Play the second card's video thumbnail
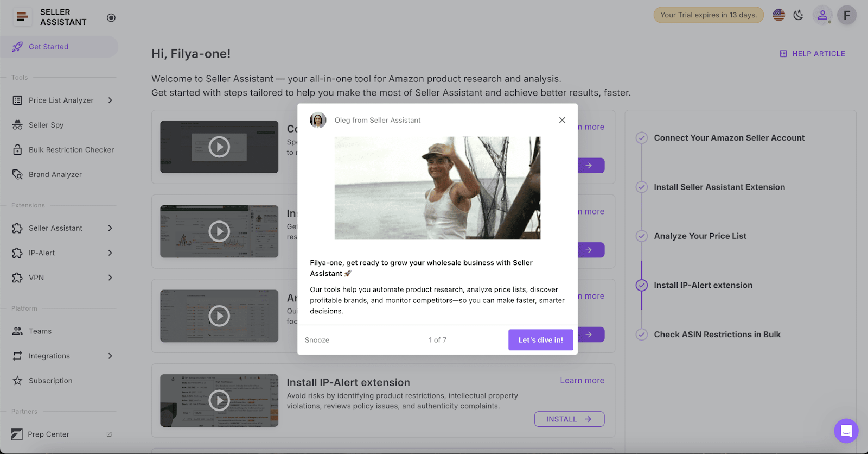The image size is (868, 454). pyautogui.click(x=219, y=231)
